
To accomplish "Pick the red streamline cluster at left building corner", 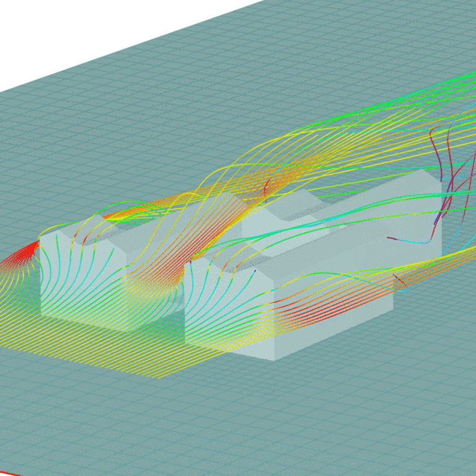I will click(x=28, y=252).
